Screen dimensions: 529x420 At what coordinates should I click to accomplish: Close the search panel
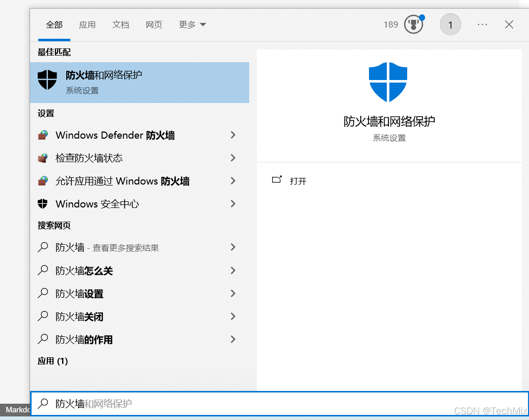click(x=509, y=24)
